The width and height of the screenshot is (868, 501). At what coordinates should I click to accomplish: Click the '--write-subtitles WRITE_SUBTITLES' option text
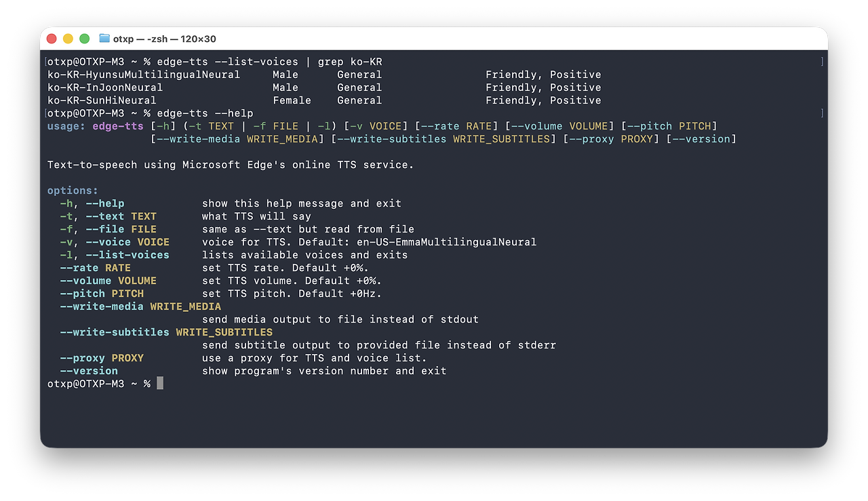click(x=166, y=332)
